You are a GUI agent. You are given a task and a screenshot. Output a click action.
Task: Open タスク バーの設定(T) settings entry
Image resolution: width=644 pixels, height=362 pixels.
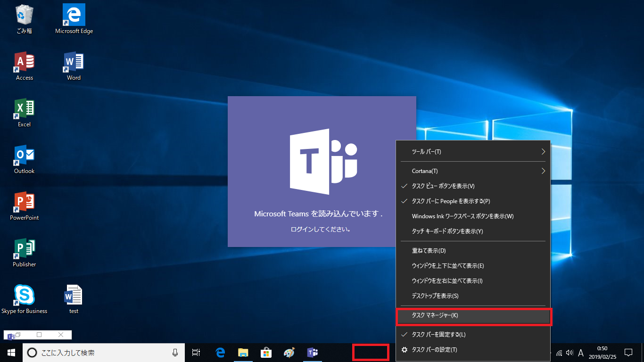473,350
